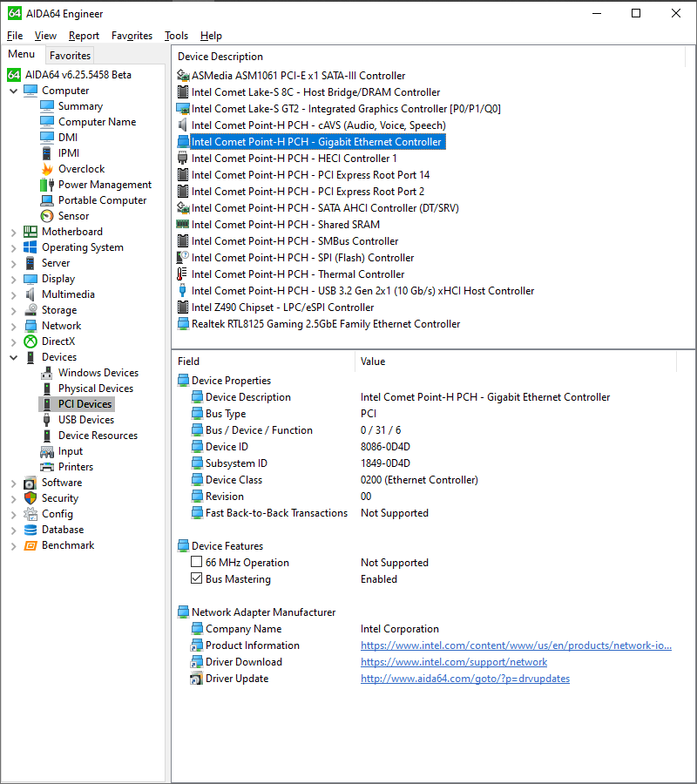697x784 pixels.
Task: Select Windows Devices in the tree
Action: pos(98,373)
